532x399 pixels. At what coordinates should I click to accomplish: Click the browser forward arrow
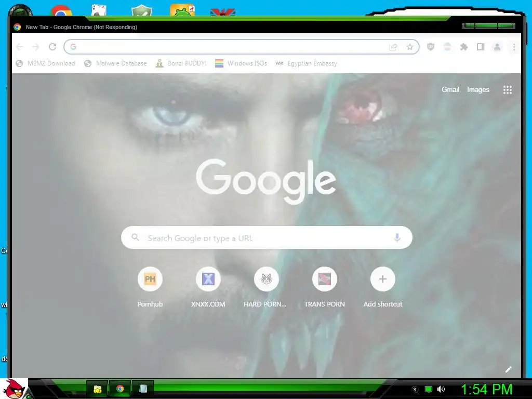click(x=36, y=47)
